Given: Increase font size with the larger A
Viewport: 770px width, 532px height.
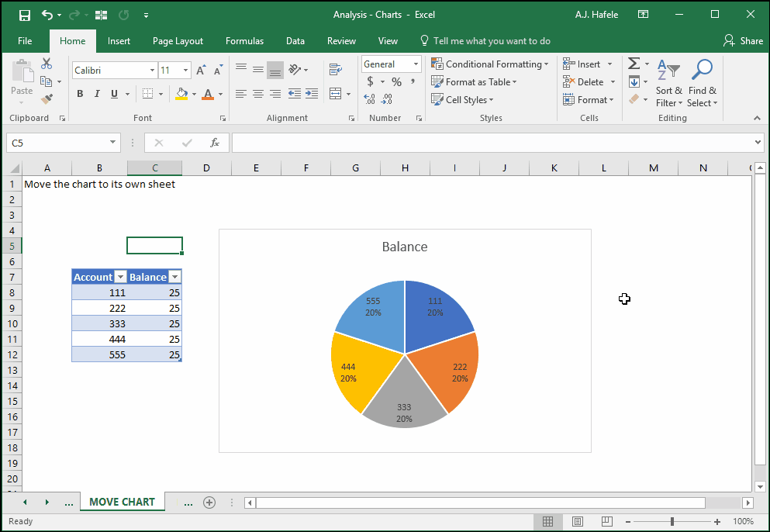Looking at the screenshot, I should tap(200, 71).
